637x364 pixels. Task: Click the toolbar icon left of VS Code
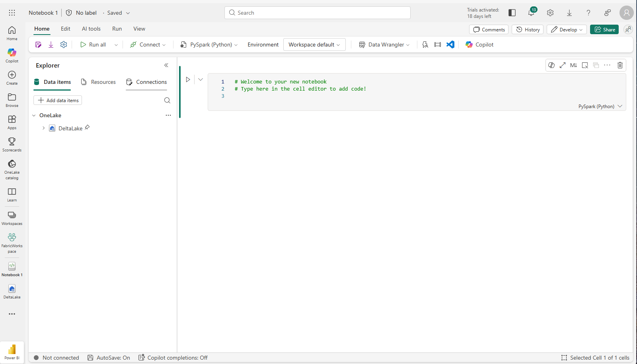[438, 45]
